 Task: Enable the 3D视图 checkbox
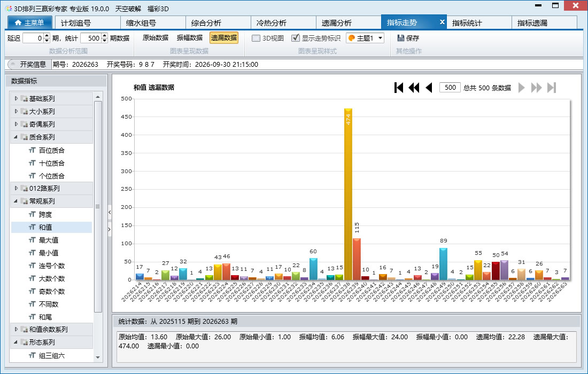pos(256,38)
